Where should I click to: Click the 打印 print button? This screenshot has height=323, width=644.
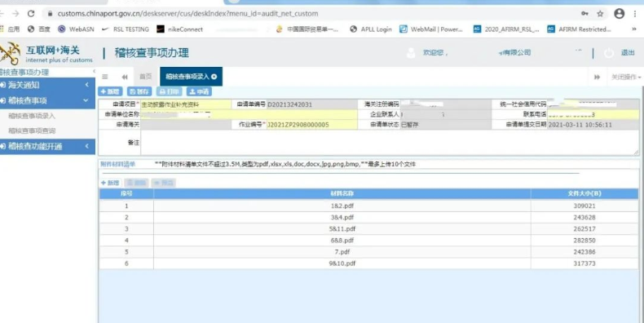tap(170, 91)
